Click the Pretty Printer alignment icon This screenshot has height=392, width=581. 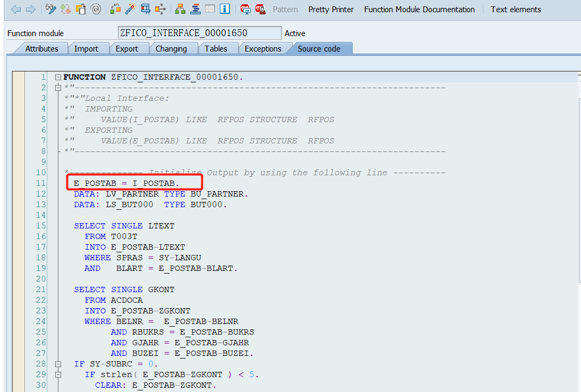click(195, 9)
